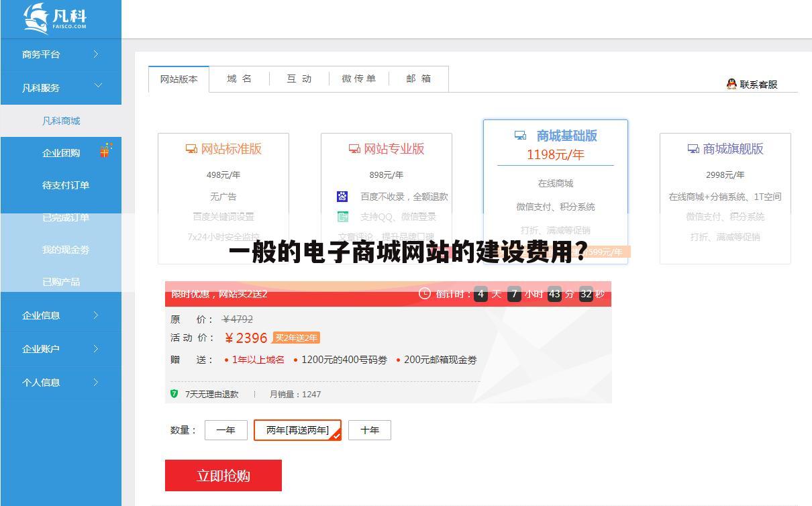Click 微信支付、积分系统 in 商城基础版
The height and width of the screenshot is (506, 812).
point(556,207)
